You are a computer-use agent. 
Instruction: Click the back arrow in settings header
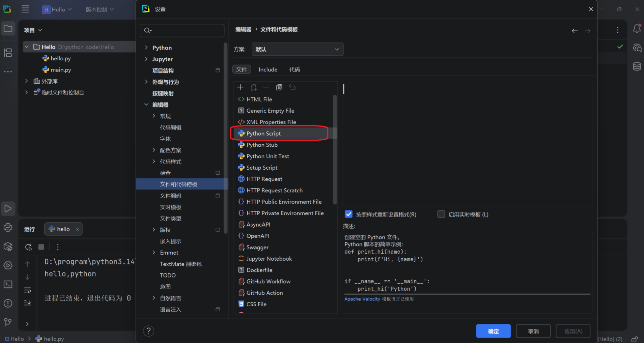pyautogui.click(x=575, y=31)
